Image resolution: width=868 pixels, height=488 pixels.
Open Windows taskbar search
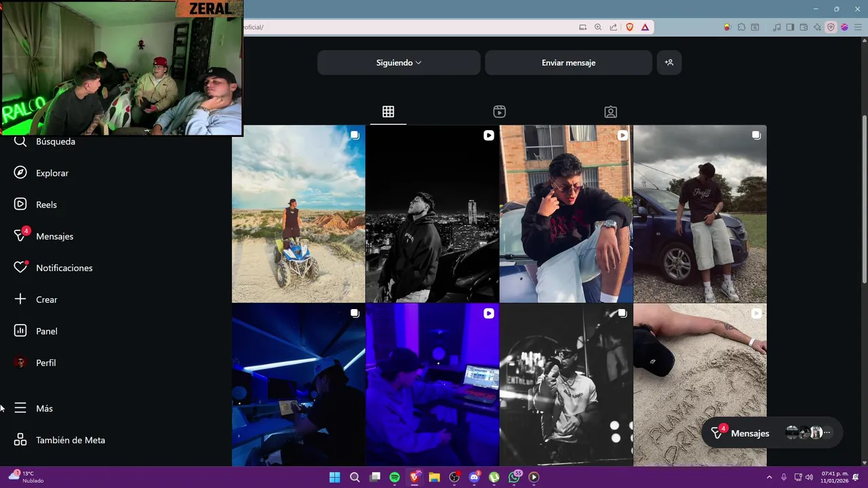coord(355,477)
